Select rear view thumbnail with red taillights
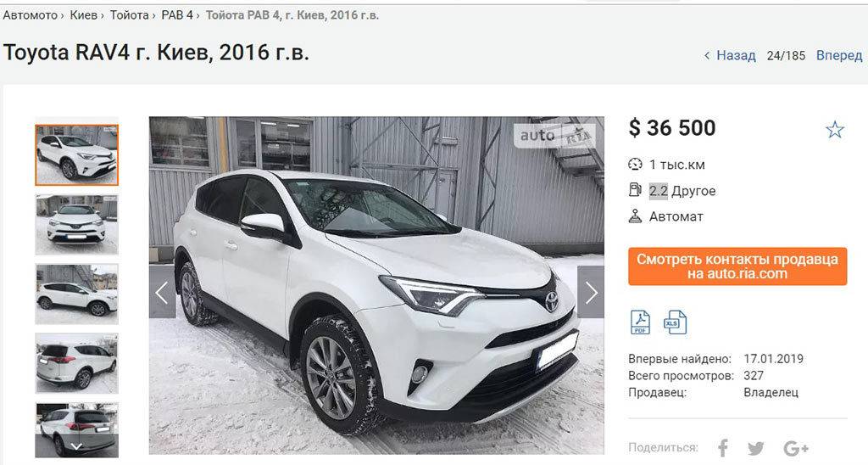 (x=76, y=363)
